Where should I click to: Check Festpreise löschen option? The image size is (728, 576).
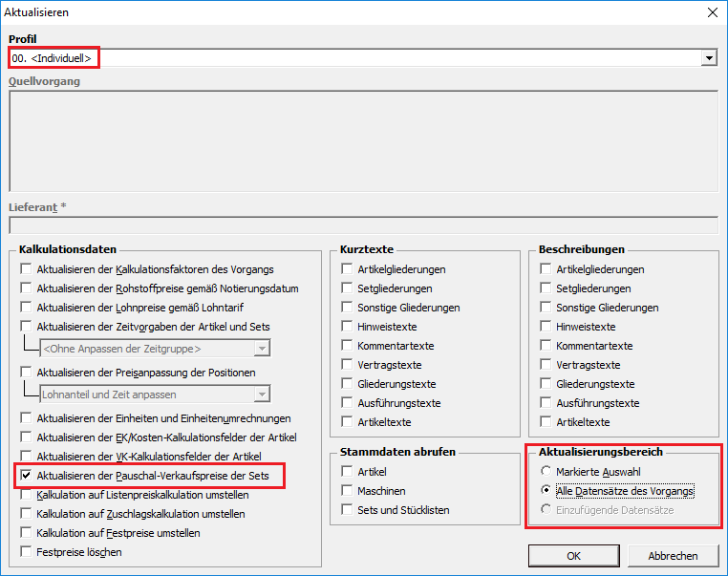tap(27, 552)
